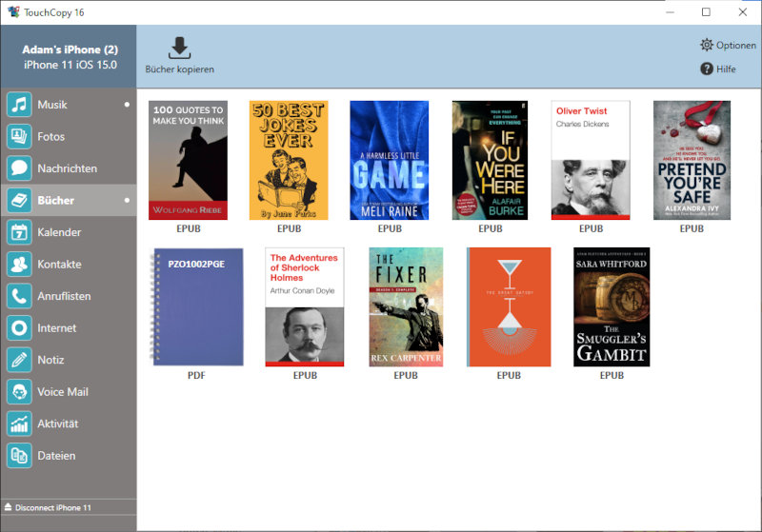Click the Bücher kopieren download icon
Image resolution: width=762 pixels, height=532 pixels.
pyautogui.click(x=179, y=48)
